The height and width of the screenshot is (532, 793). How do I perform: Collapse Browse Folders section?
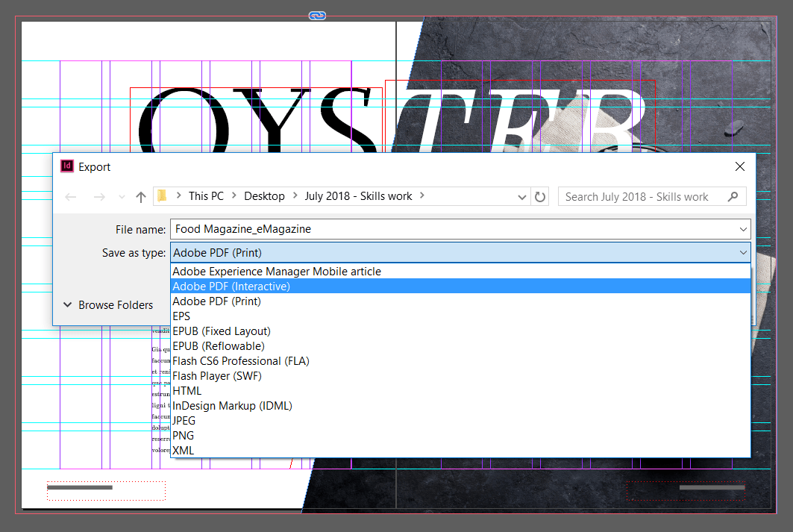[108, 305]
